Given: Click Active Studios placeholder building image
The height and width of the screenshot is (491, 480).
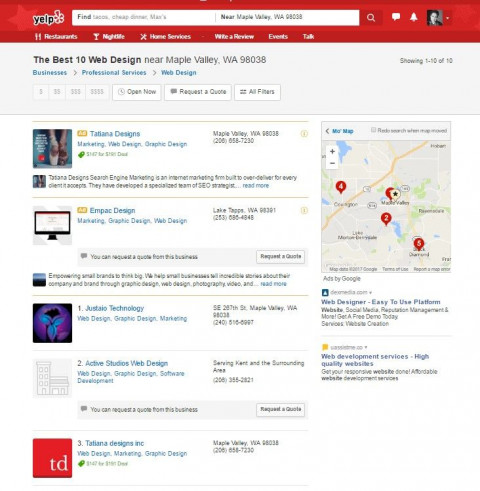Looking at the screenshot, I should pos(52,378).
